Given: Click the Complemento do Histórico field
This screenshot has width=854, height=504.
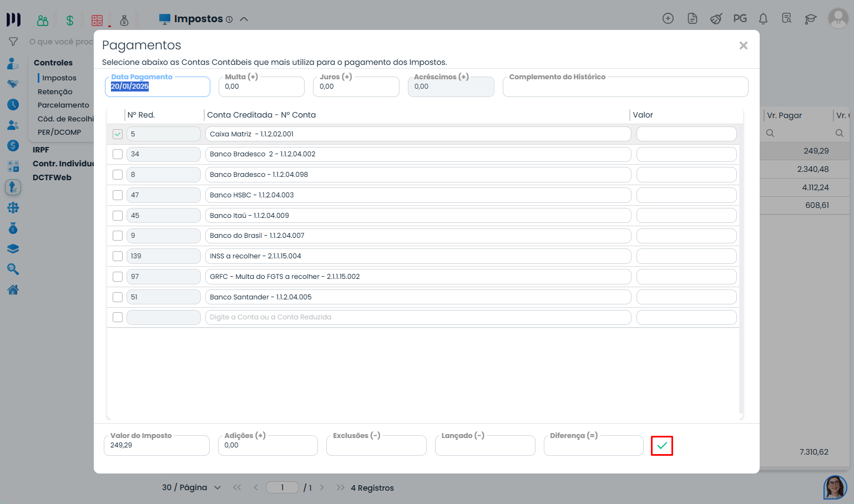Looking at the screenshot, I should (x=625, y=88).
